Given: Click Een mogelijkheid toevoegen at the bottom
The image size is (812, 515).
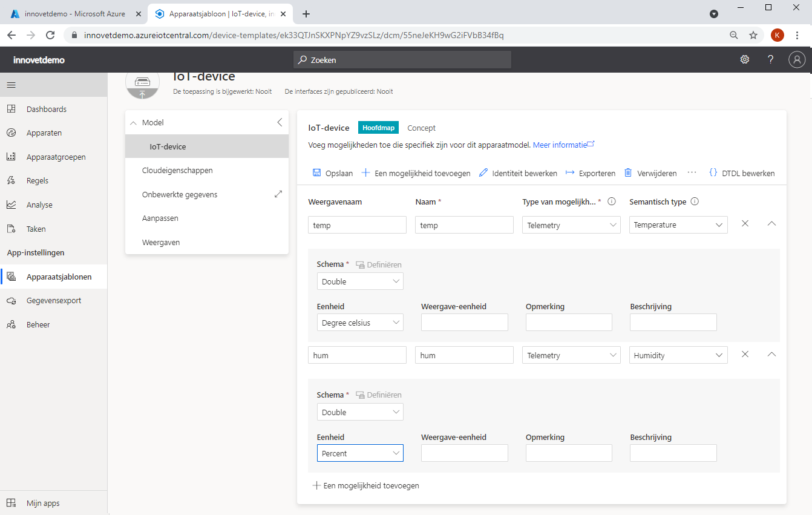Looking at the screenshot, I should [x=365, y=485].
